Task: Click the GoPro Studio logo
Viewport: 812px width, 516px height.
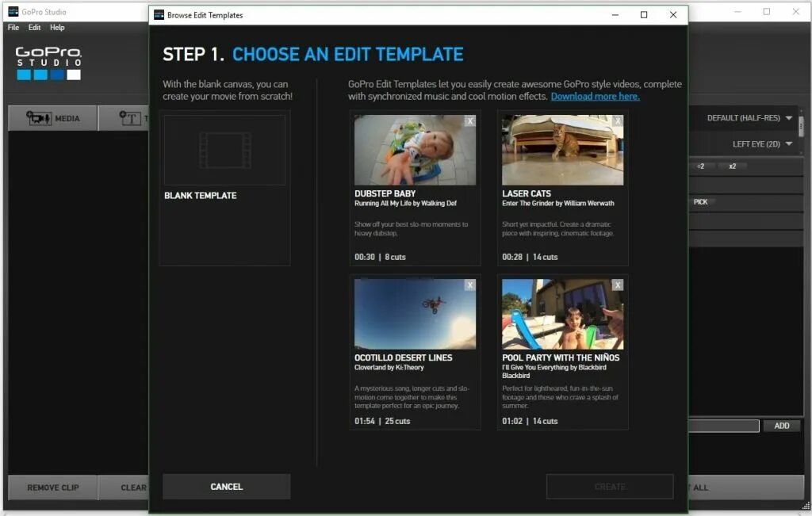Action: (48, 63)
